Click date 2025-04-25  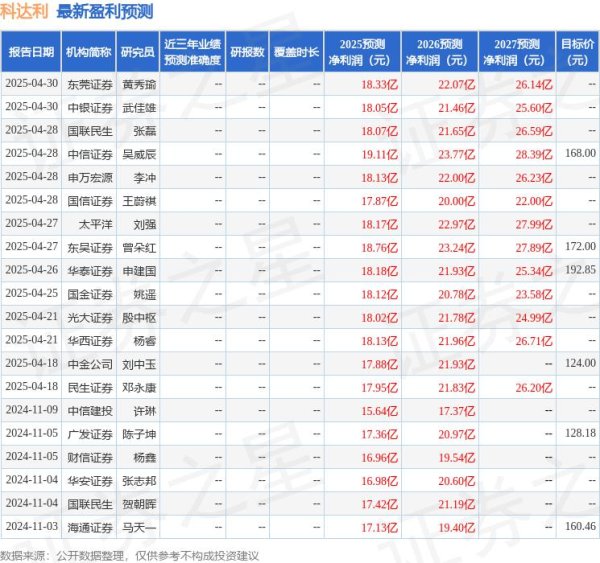coord(32,293)
